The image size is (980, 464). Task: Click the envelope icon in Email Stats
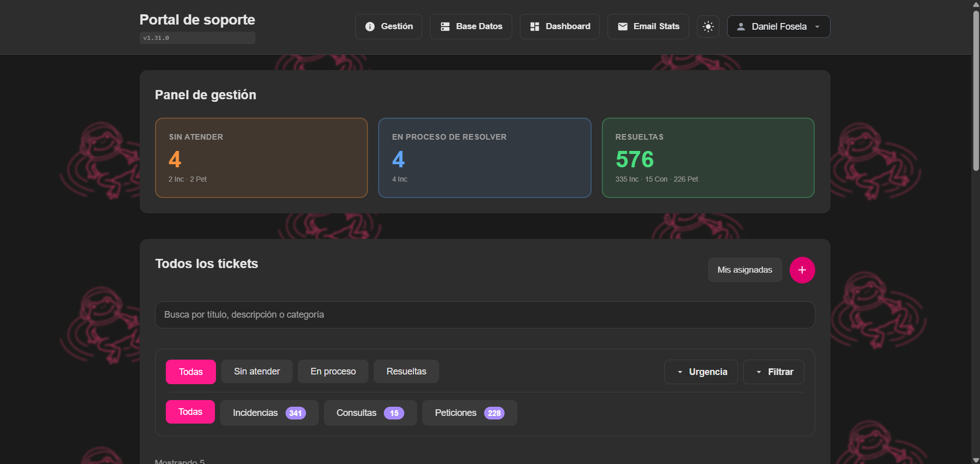(x=622, y=27)
